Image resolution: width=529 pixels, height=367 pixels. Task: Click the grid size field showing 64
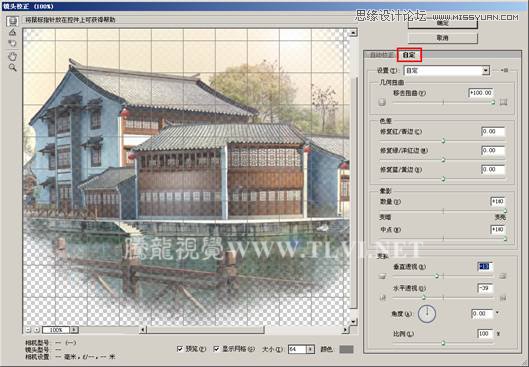(x=297, y=349)
